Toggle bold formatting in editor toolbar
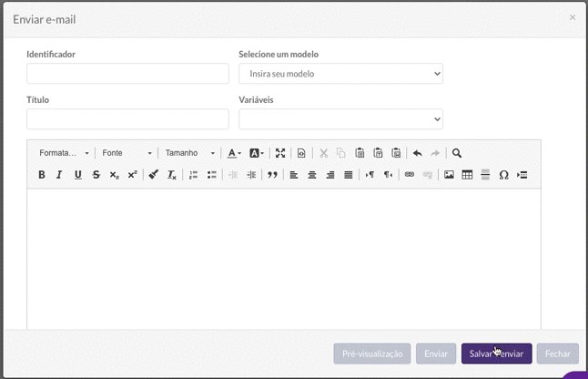 (x=42, y=175)
